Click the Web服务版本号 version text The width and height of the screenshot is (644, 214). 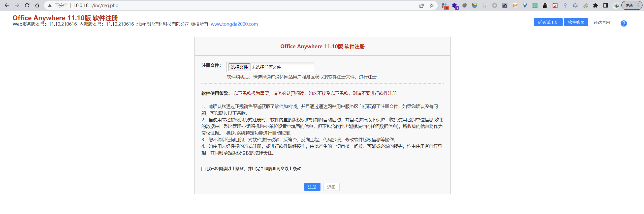[45, 24]
